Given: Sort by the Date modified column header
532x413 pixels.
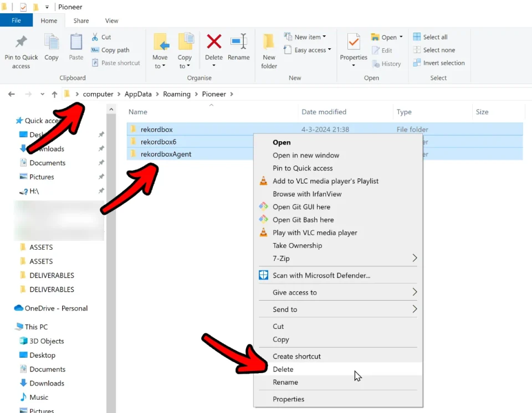Looking at the screenshot, I should [324, 112].
